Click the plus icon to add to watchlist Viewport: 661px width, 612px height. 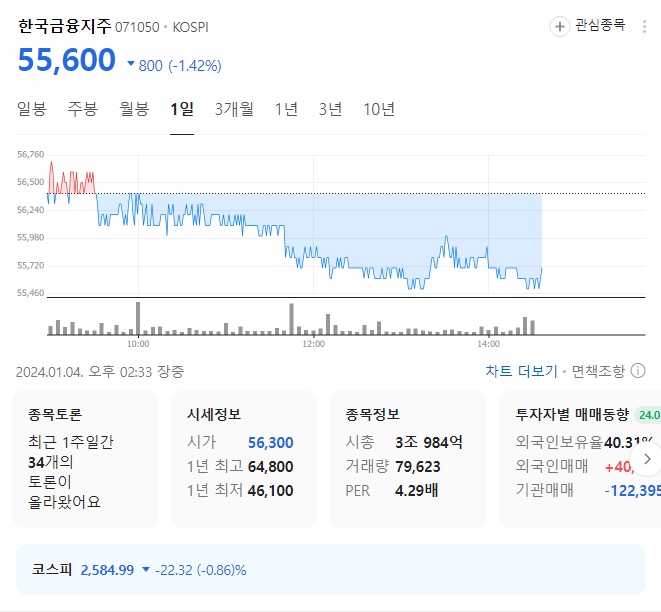(x=559, y=27)
